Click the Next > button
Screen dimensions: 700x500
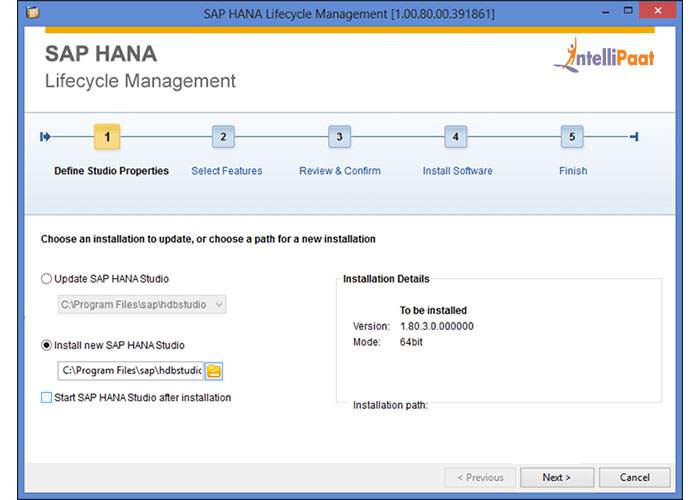pos(557,478)
